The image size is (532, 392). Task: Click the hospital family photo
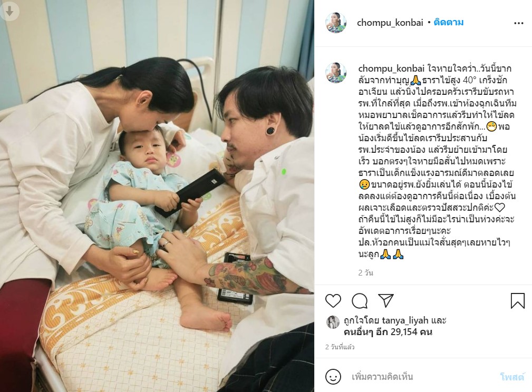pyautogui.click(x=157, y=196)
